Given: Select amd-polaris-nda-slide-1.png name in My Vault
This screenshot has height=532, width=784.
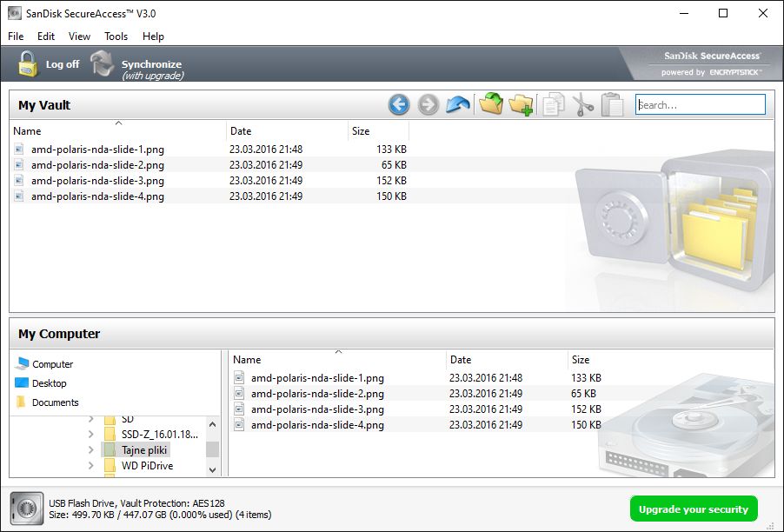Looking at the screenshot, I should pyautogui.click(x=97, y=149).
